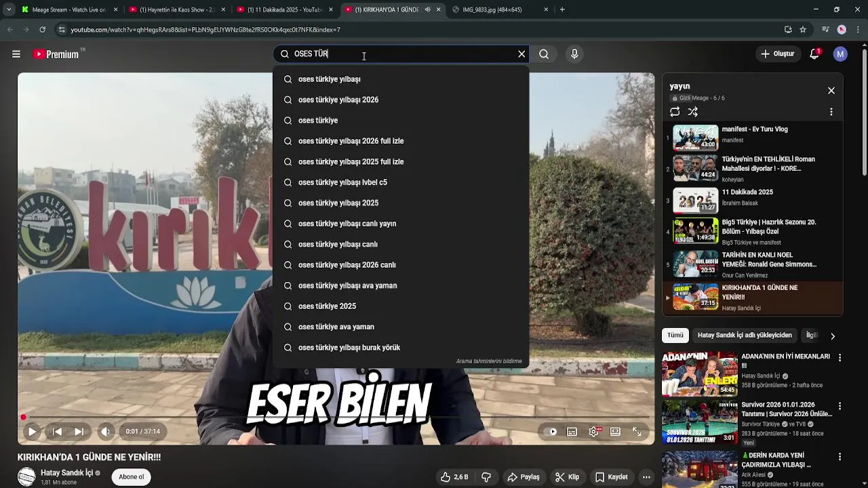Open the menu for Survivor 2026 video

point(840,406)
